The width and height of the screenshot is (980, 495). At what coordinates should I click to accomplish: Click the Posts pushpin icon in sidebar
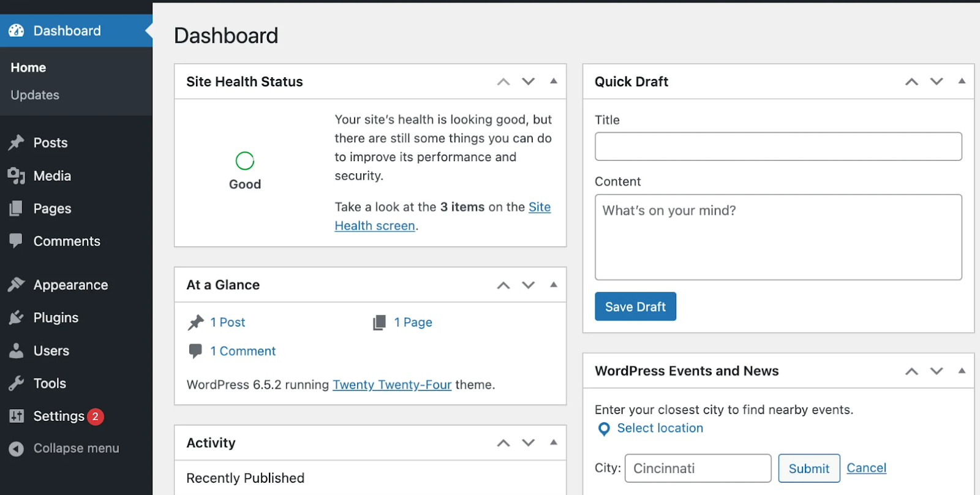click(17, 143)
